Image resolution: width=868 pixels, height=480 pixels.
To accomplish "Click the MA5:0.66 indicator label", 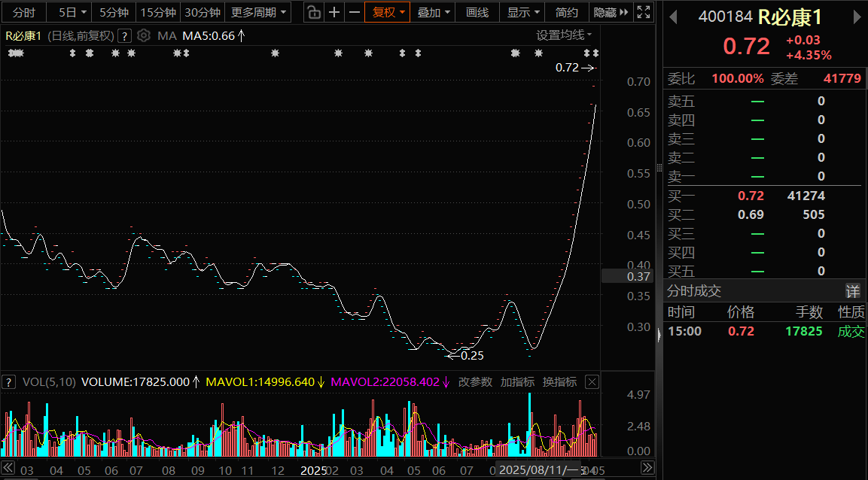I will pos(209,36).
